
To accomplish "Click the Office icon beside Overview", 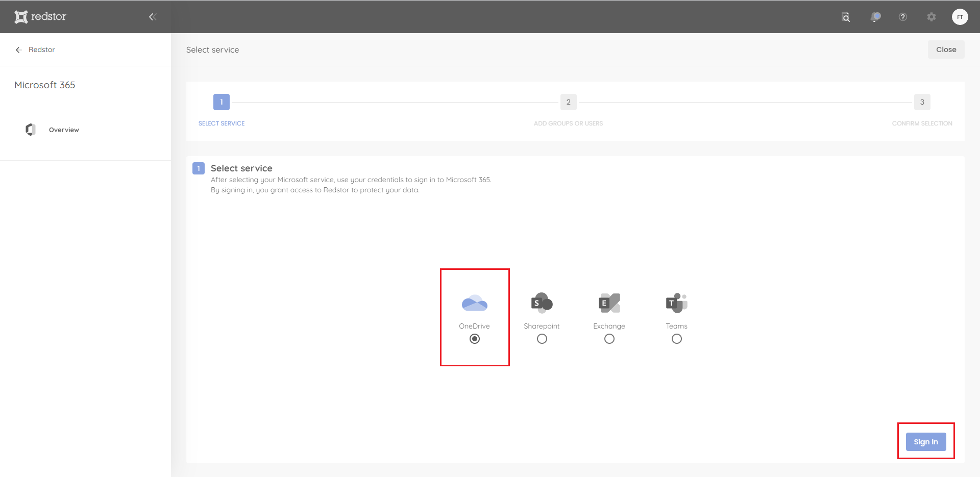I will 31,130.
